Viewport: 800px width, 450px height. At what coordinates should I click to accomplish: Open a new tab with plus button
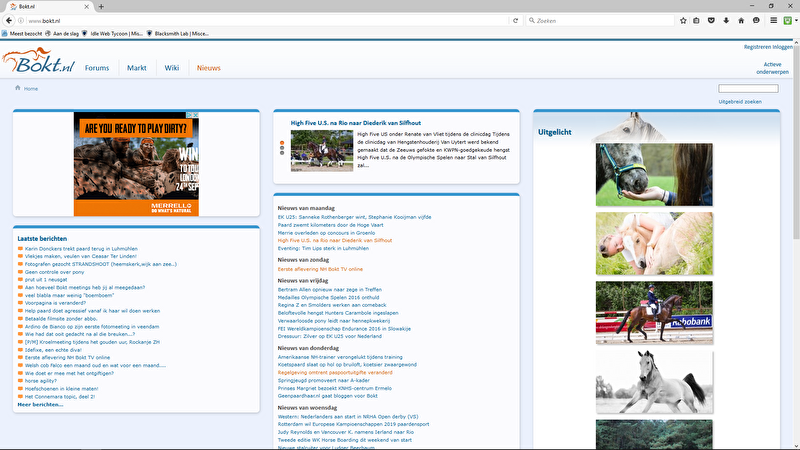[x=101, y=7]
